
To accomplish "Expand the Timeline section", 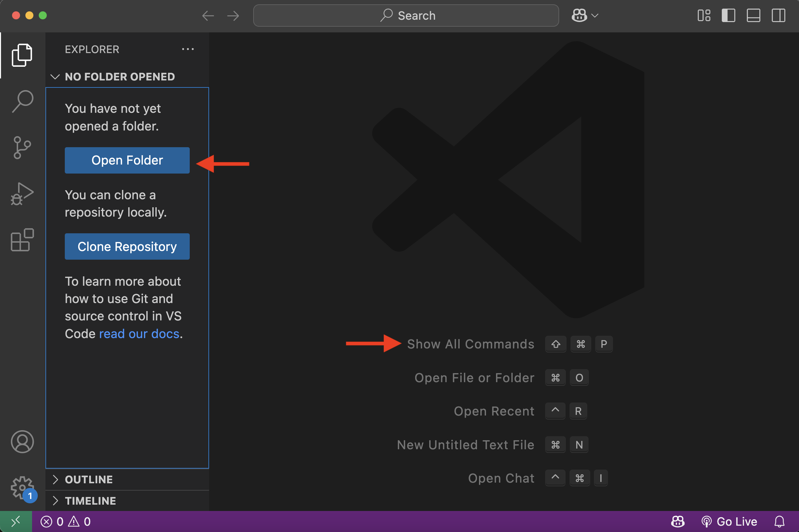I will click(90, 501).
